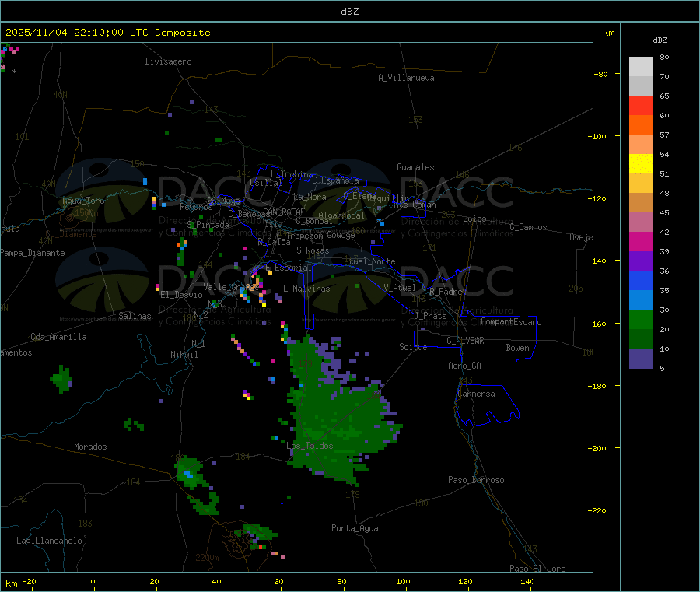Click the -80 km vertical axis tick label
This screenshot has height=592, width=700.
pos(601,74)
